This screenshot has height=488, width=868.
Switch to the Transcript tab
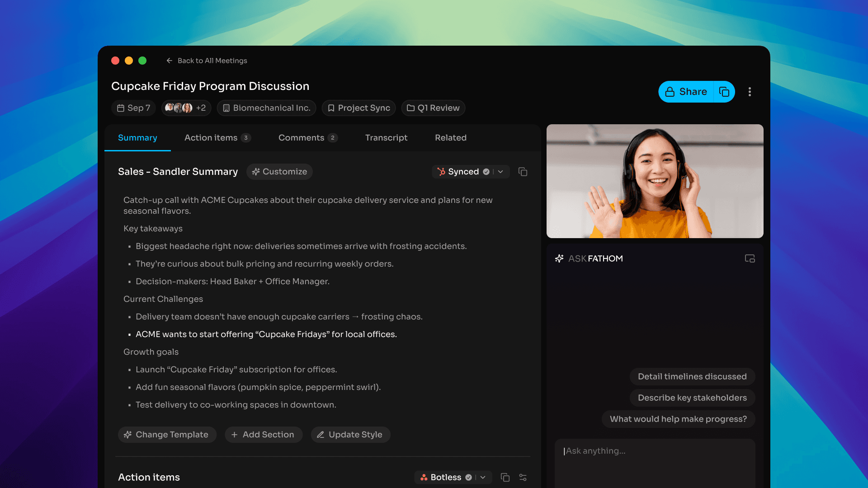(x=386, y=138)
